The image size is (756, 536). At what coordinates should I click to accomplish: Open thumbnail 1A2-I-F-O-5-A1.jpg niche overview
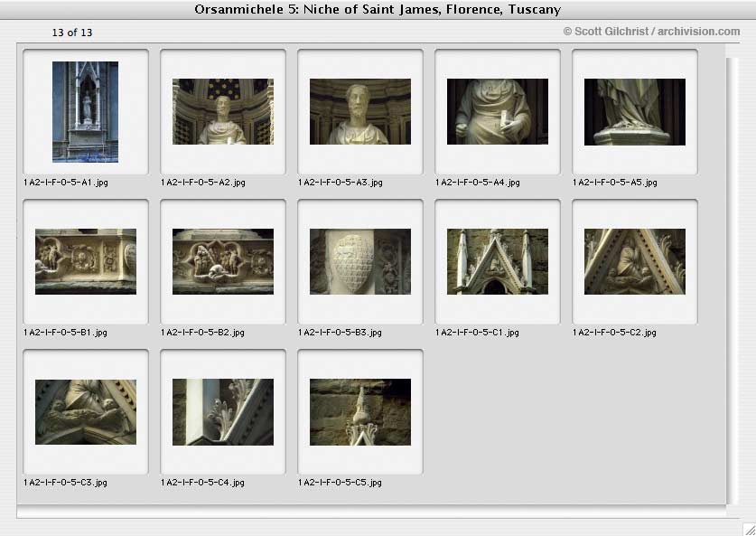(85, 112)
